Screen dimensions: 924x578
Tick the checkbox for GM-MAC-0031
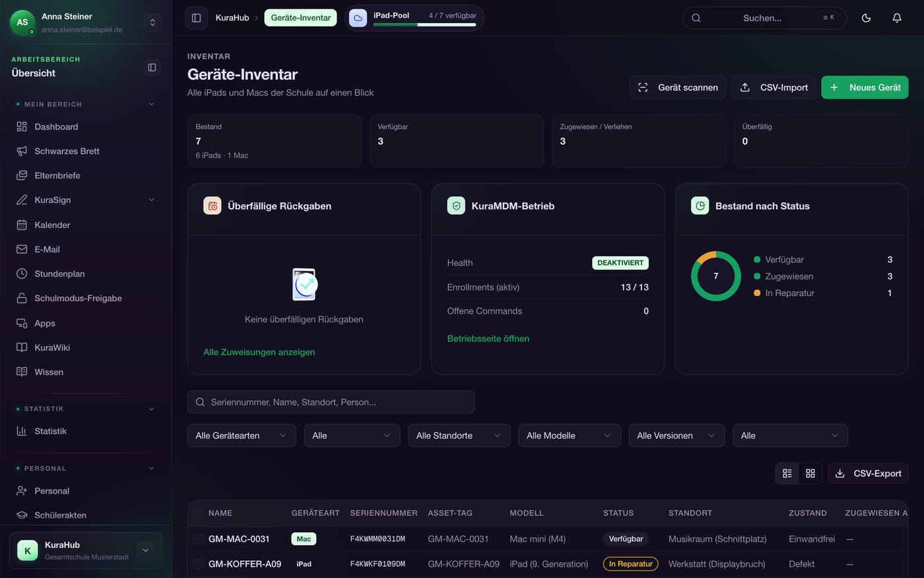198,539
